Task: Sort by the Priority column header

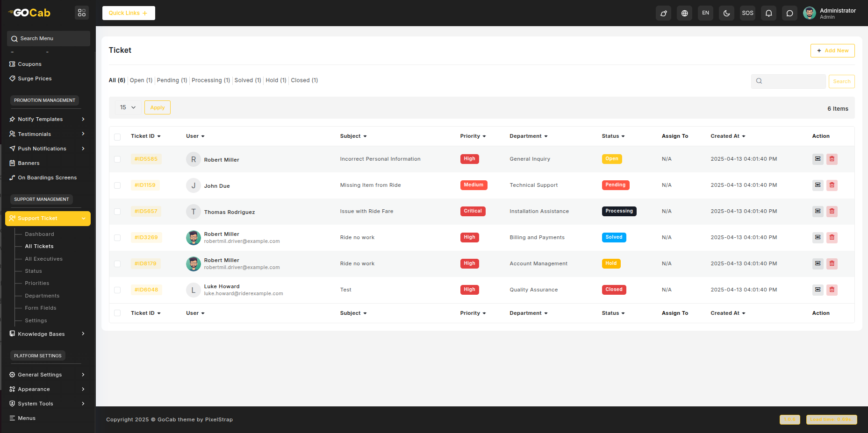Action: coord(473,136)
